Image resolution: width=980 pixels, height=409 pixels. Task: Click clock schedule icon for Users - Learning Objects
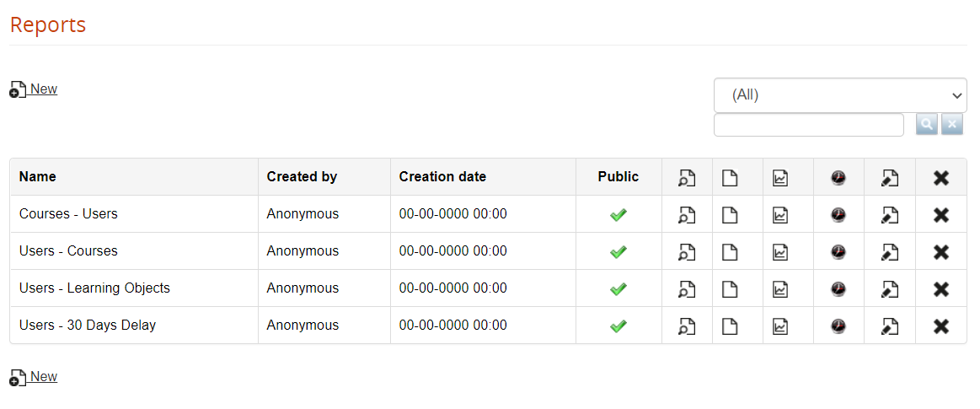pos(838,289)
